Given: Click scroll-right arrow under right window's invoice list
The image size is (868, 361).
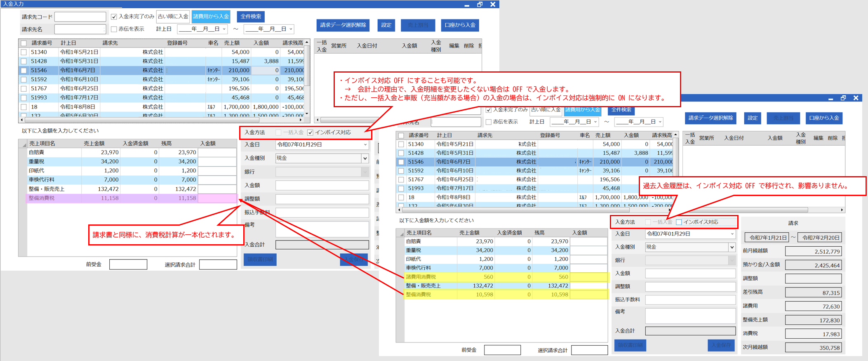Looking at the screenshot, I should (x=842, y=210).
